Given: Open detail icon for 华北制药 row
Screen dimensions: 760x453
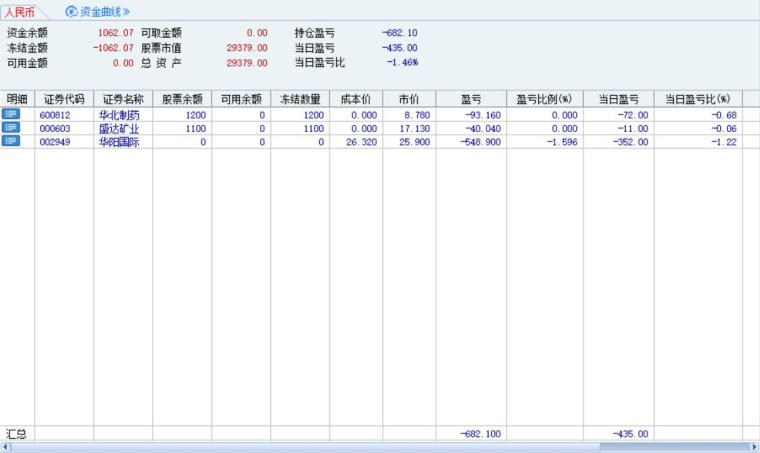Looking at the screenshot, I should (12, 115).
